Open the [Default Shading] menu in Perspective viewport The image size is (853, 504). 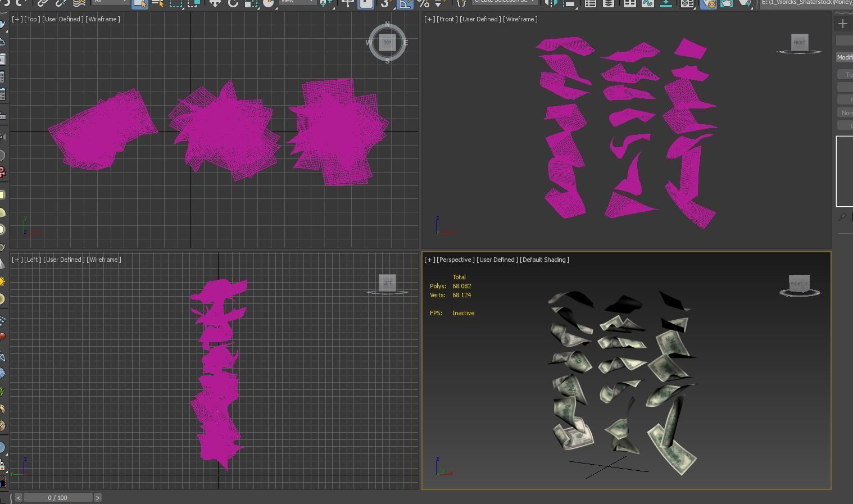[x=545, y=260]
